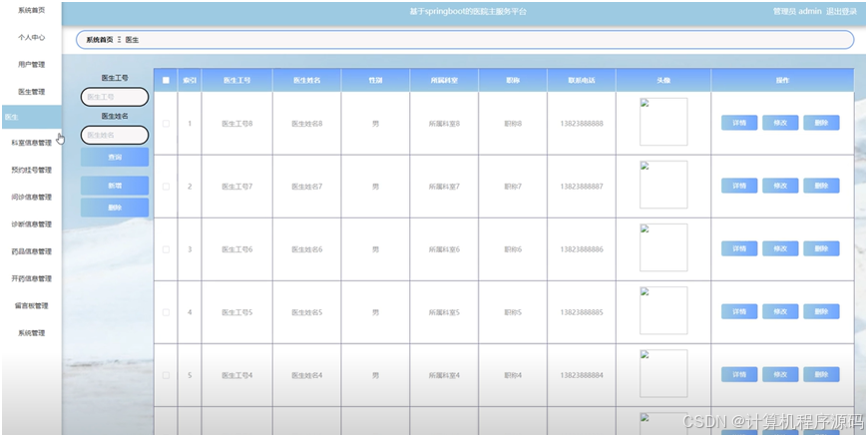
Task: Click 删除 for 医生姓名6 row
Action: pos(821,248)
